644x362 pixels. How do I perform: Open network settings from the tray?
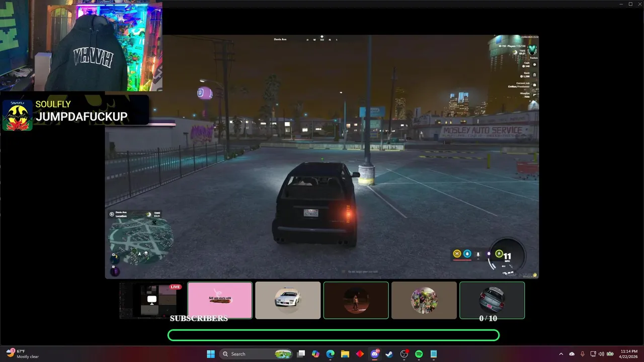pos(593,354)
